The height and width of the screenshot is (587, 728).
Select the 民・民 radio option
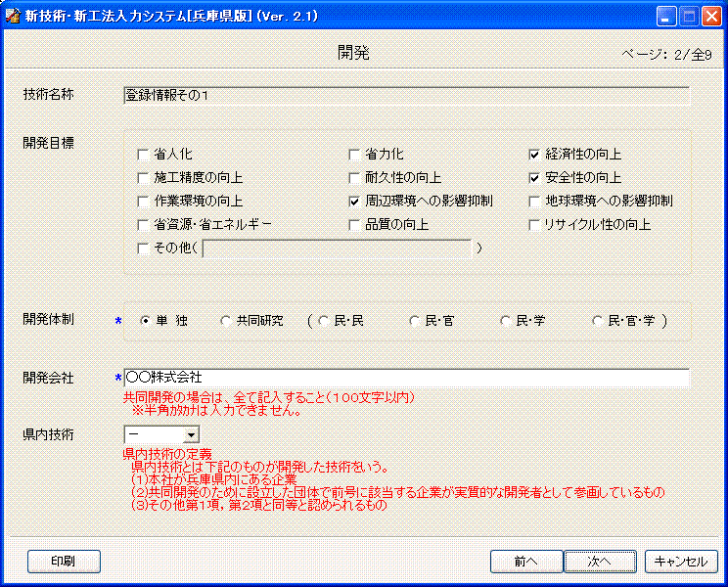(x=324, y=321)
